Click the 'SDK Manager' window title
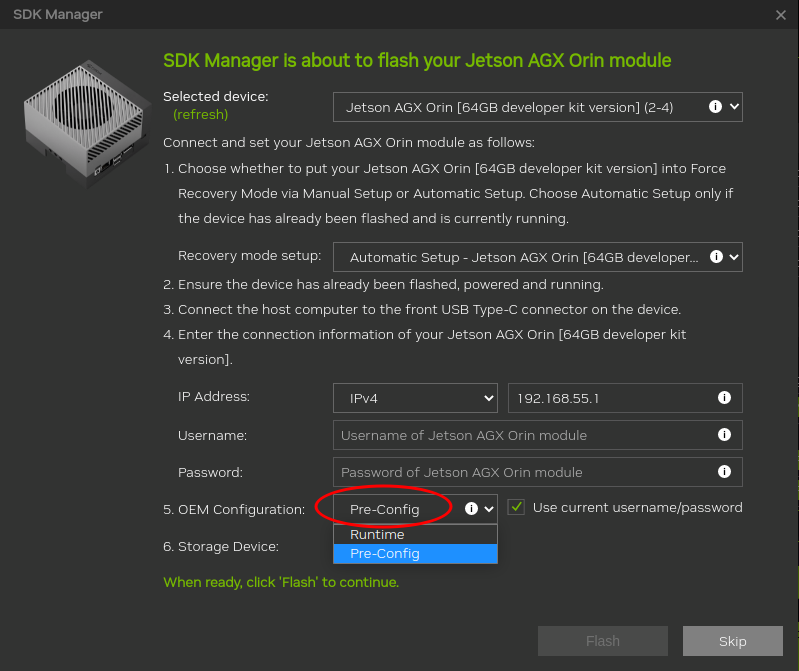 click(x=58, y=14)
